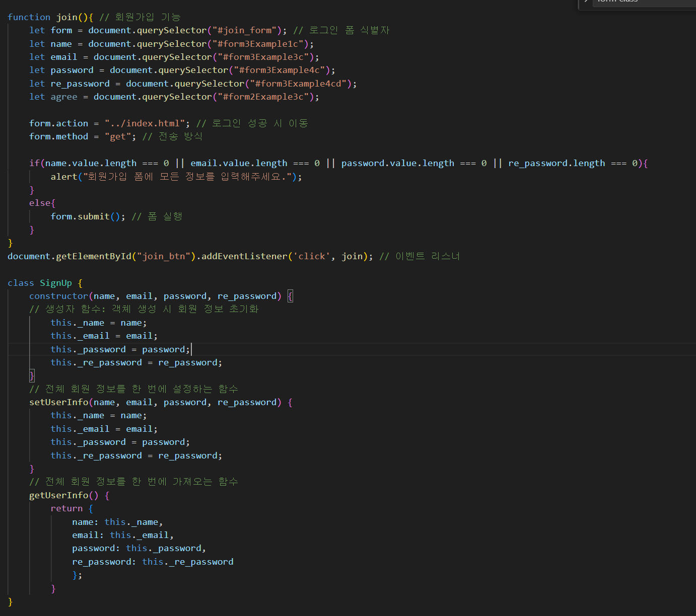Click "join_btn" in the getElementById call
This screenshot has height=616, width=696.
pyautogui.click(x=164, y=256)
